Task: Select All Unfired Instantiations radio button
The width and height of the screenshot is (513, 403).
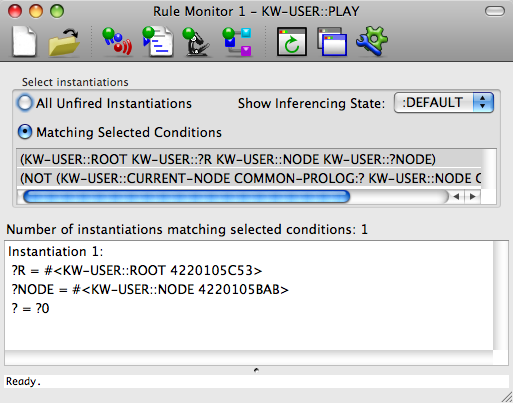Action: (x=25, y=103)
